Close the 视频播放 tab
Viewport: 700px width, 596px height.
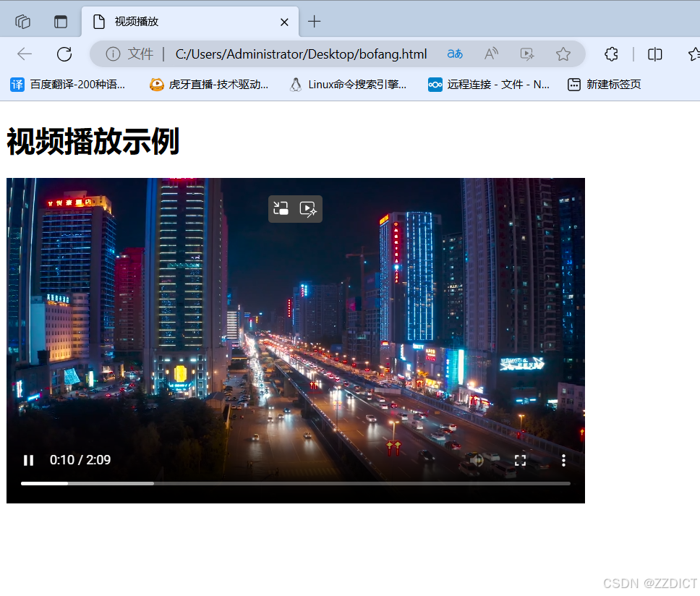pyautogui.click(x=284, y=22)
